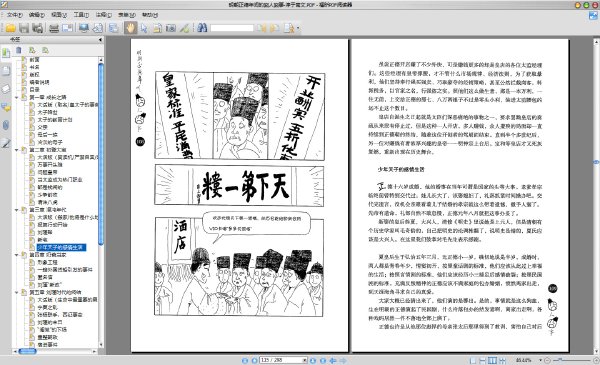The width and height of the screenshot is (600, 365).
Task: Open the 视图(V) menu
Action: tap(59, 15)
